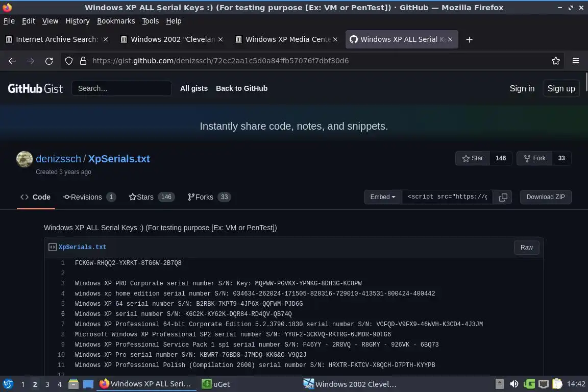Click the show desktop icon in taskbar

pyautogui.click(x=88, y=384)
